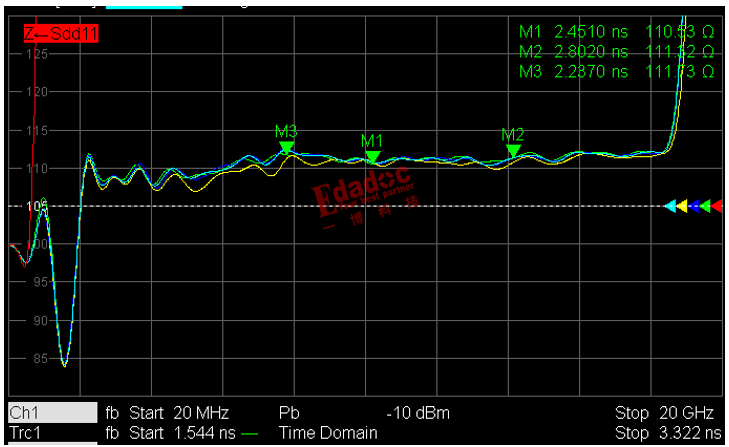Viewport: 729px width, 447px height.
Task: Click the 95 y-axis scale label
Action: click(40, 282)
